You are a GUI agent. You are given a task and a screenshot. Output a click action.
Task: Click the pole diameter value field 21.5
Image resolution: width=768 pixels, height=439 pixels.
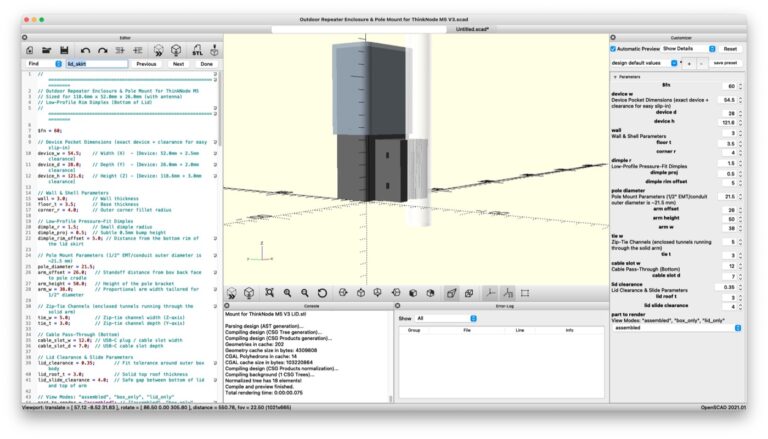click(x=728, y=196)
